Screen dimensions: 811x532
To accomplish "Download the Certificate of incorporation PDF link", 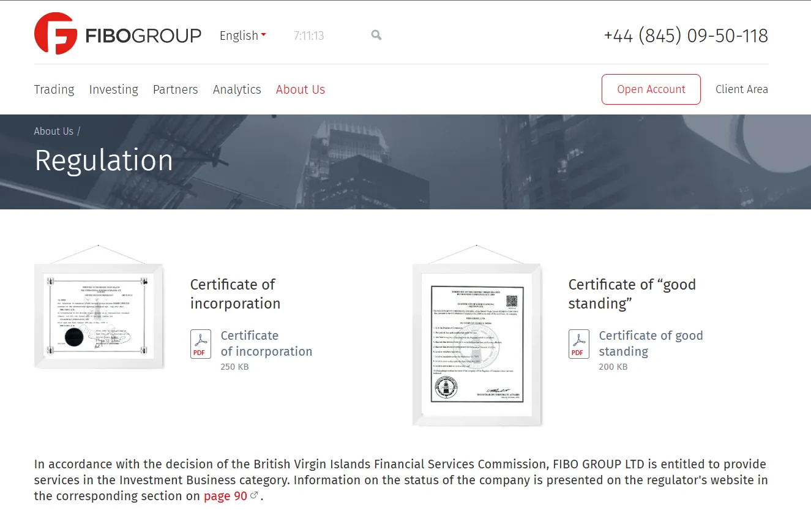I will (x=266, y=343).
